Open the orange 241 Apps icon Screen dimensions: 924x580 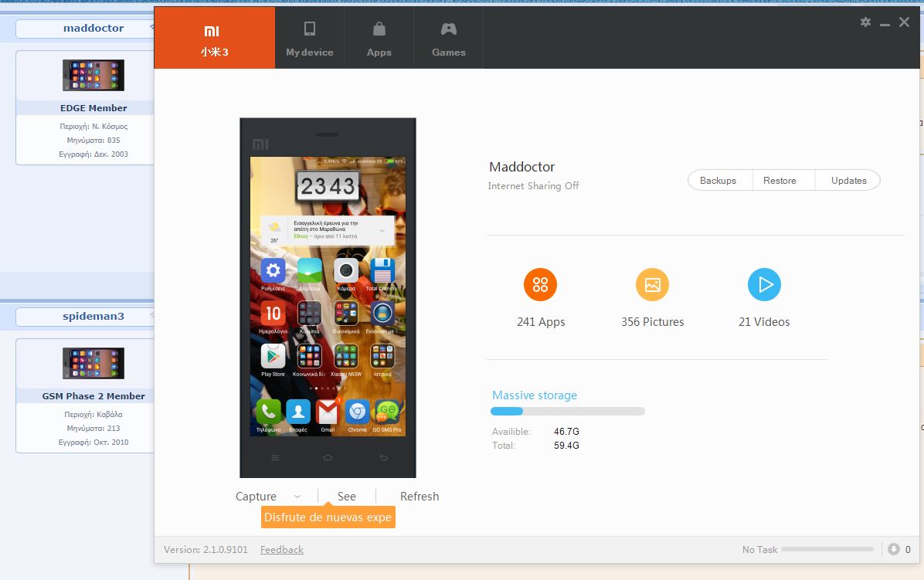[x=540, y=285]
